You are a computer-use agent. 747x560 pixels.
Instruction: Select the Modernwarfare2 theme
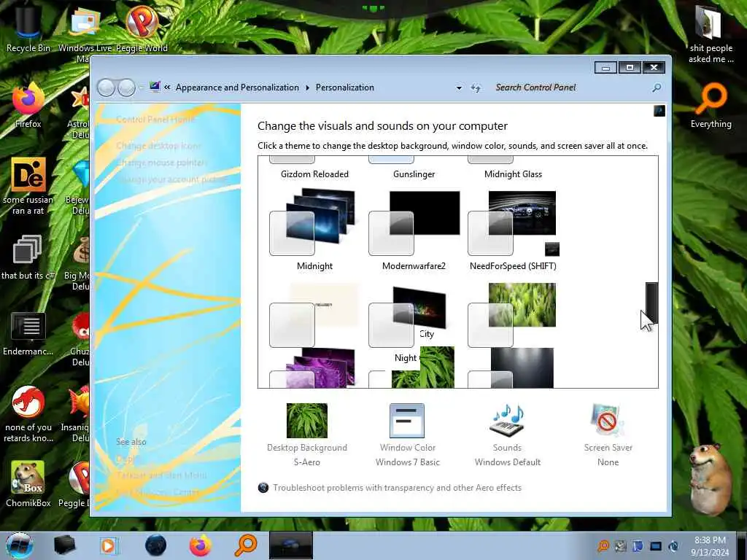click(414, 230)
